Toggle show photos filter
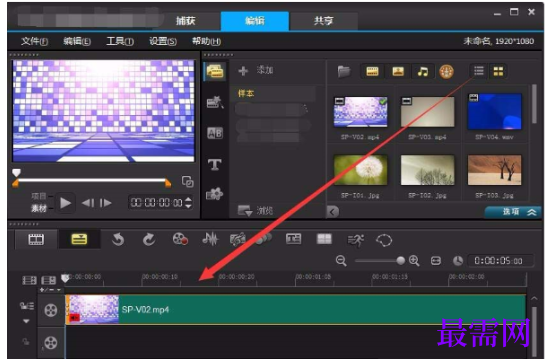 tap(398, 71)
